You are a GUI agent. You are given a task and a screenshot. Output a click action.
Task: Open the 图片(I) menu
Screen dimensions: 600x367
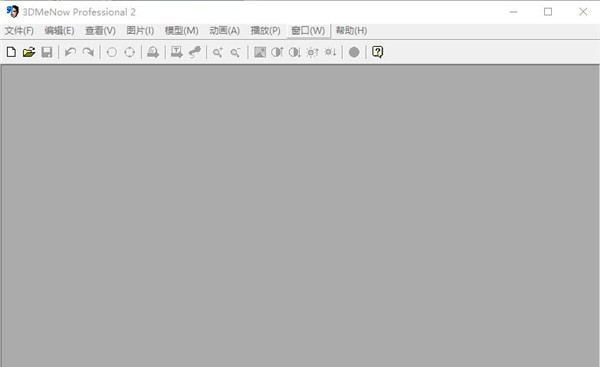(140, 31)
